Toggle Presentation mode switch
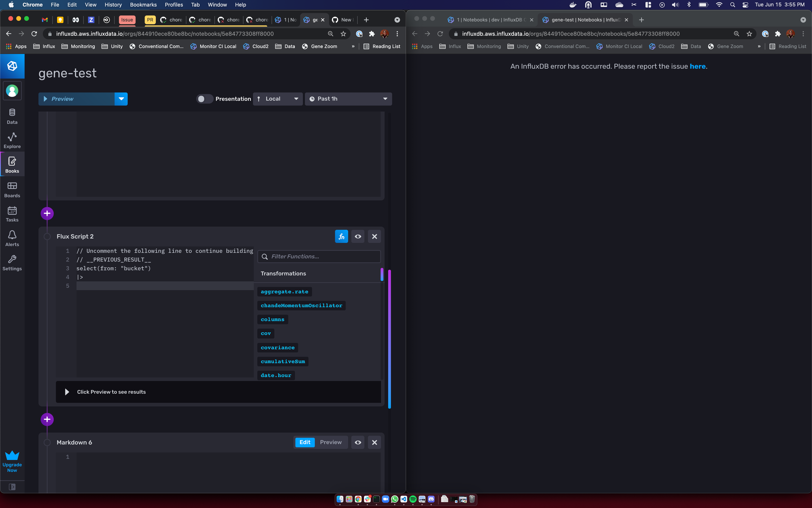 205,99
